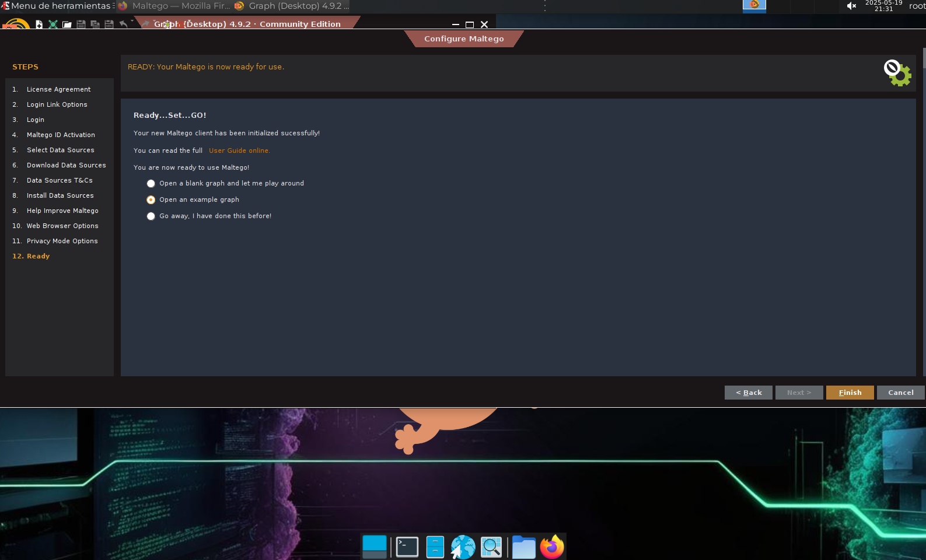Click the muted volume icon in system tray
Screen dimensions: 926x560
pyautogui.click(x=851, y=6)
